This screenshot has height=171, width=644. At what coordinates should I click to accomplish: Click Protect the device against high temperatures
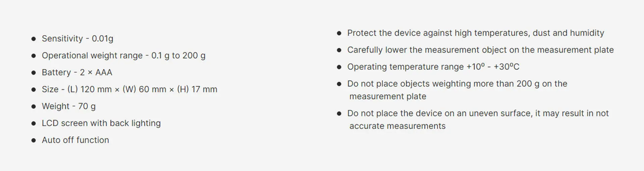[x=476, y=33]
